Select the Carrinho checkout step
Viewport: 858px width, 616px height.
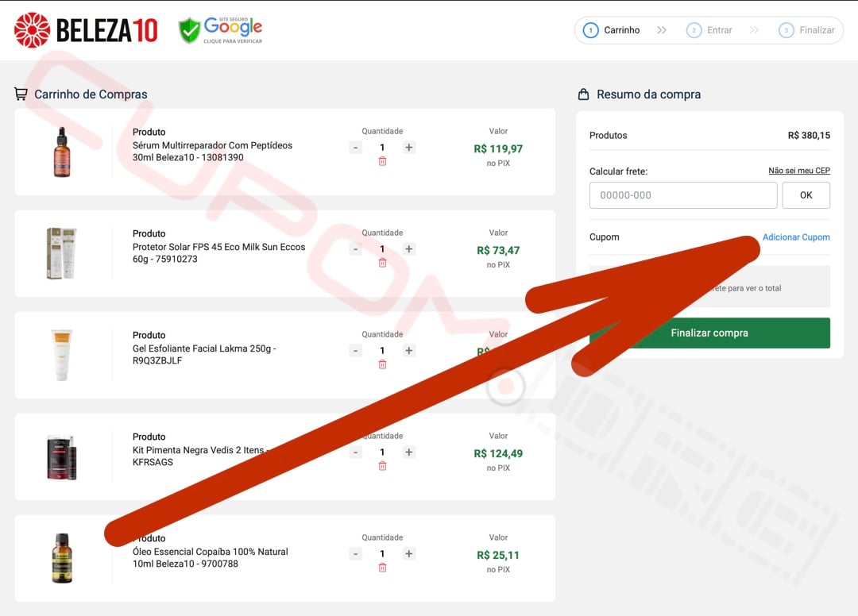click(612, 30)
